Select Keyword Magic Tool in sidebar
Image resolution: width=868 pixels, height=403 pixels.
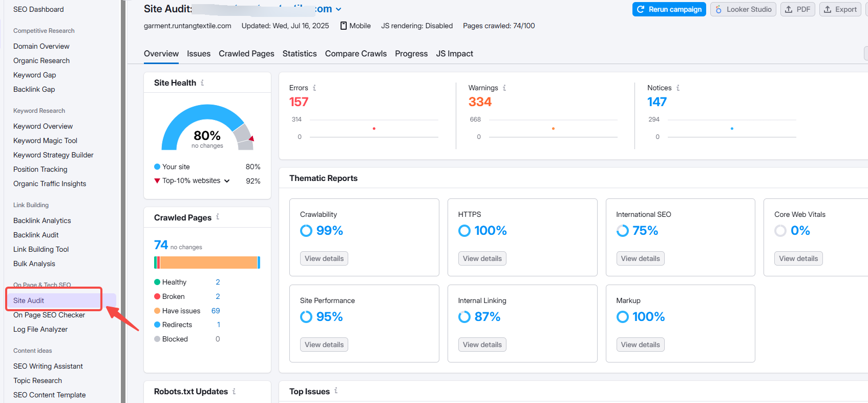45,140
